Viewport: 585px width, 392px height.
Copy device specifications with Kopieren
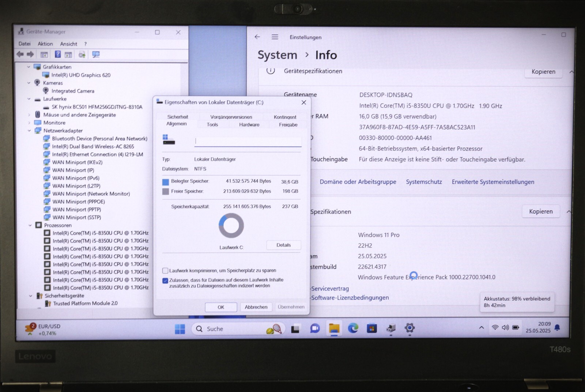543,72
